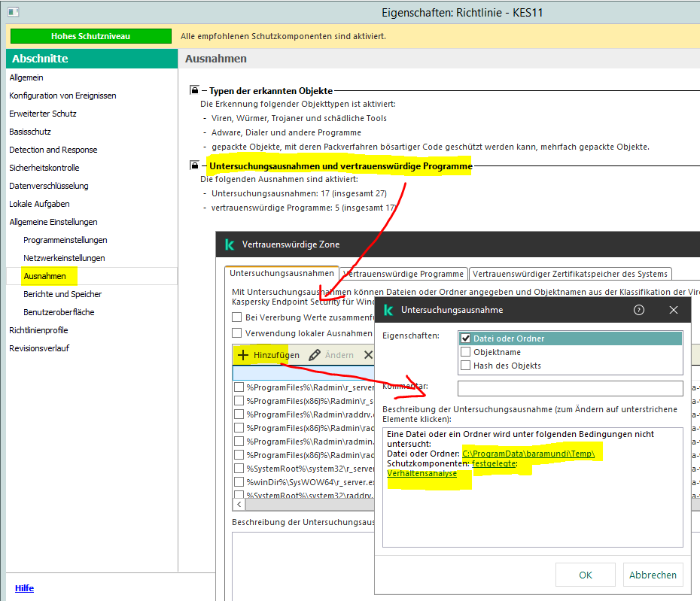This screenshot has width=700, height=601.
Task: Switch to Vertrauenswürdiger Zertifikatspeicher des Systems tab
Action: [569, 274]
